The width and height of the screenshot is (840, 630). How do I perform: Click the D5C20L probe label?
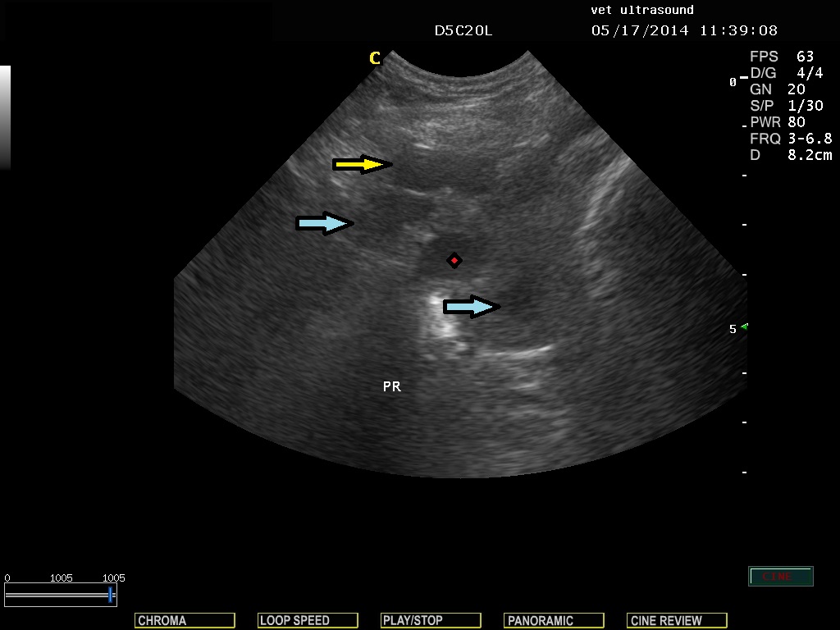pos(463,31)
